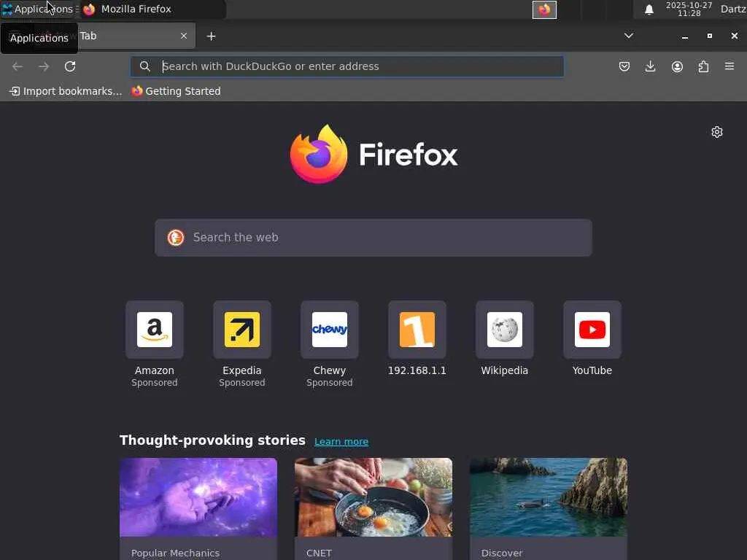Open the Getting Started bookmark
The image size is (747, 560).
tap(177, 91)
